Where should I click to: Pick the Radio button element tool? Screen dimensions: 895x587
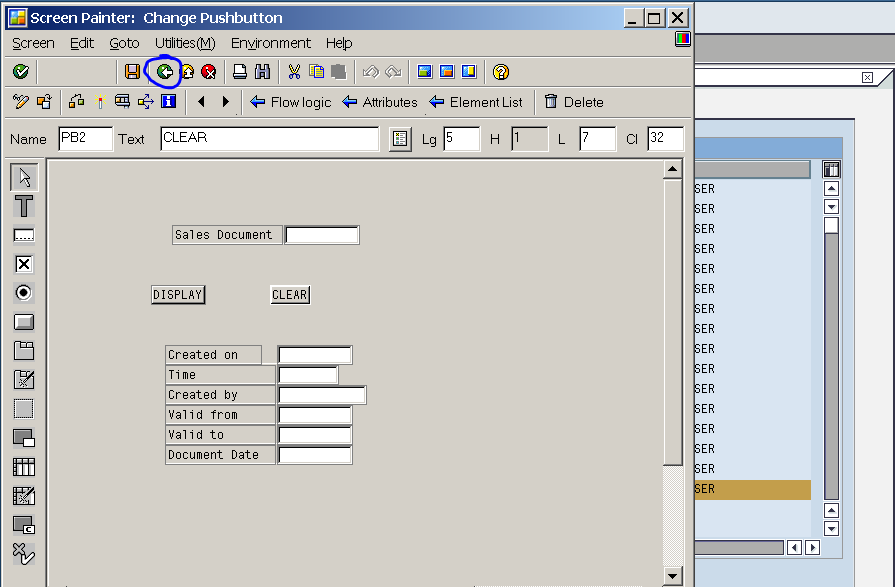click(x=25, y=292)
